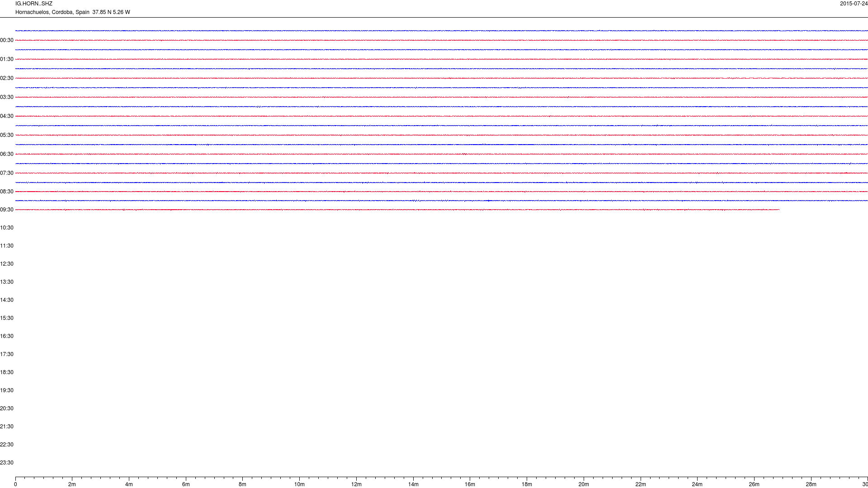Click the 13:30 time label

[7, 282]
